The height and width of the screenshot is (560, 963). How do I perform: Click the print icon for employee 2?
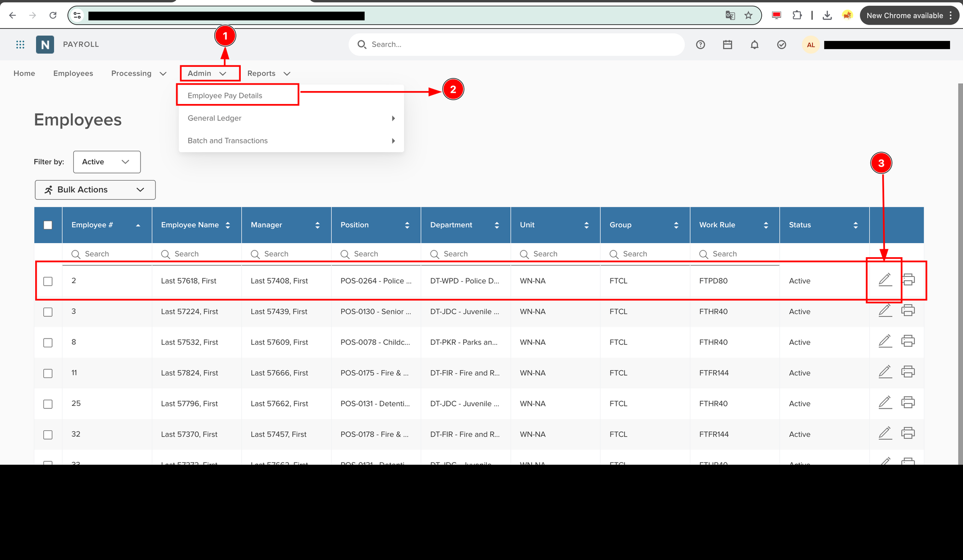[908, 280]
